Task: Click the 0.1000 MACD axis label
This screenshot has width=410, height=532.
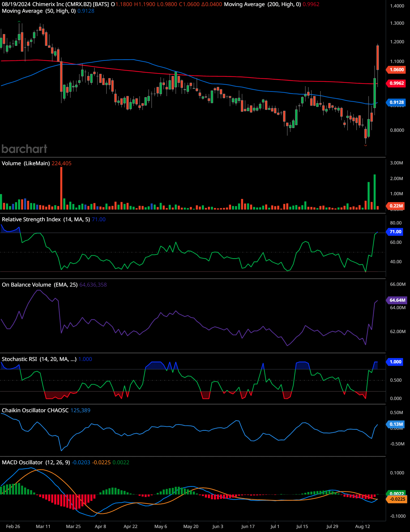Action: pos(397,473)
